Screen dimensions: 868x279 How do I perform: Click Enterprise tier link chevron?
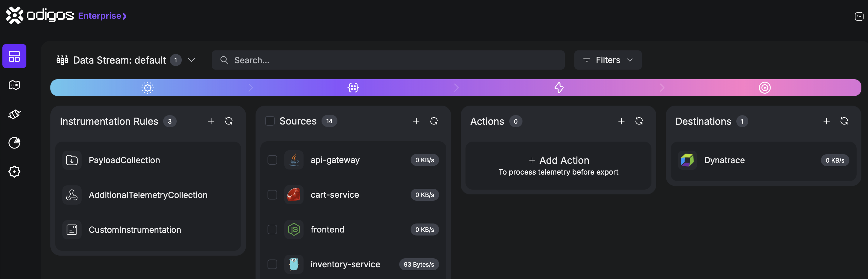(x=124, y=16)
